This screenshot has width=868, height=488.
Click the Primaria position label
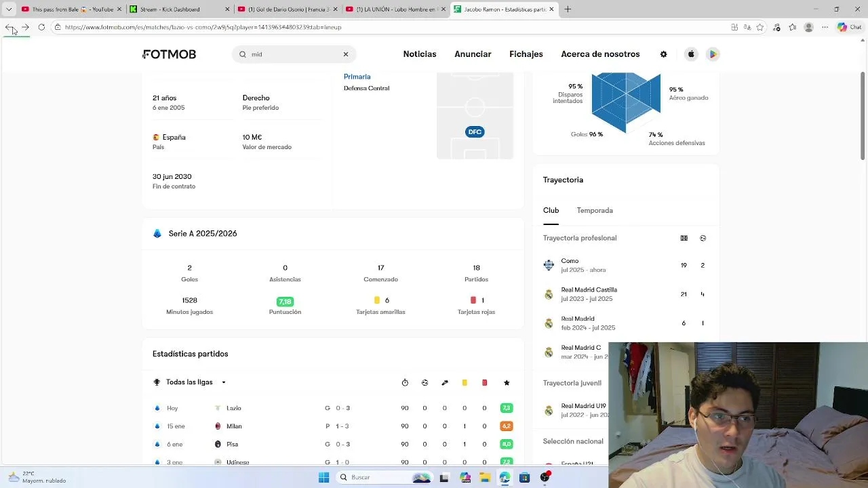point(357,77)
